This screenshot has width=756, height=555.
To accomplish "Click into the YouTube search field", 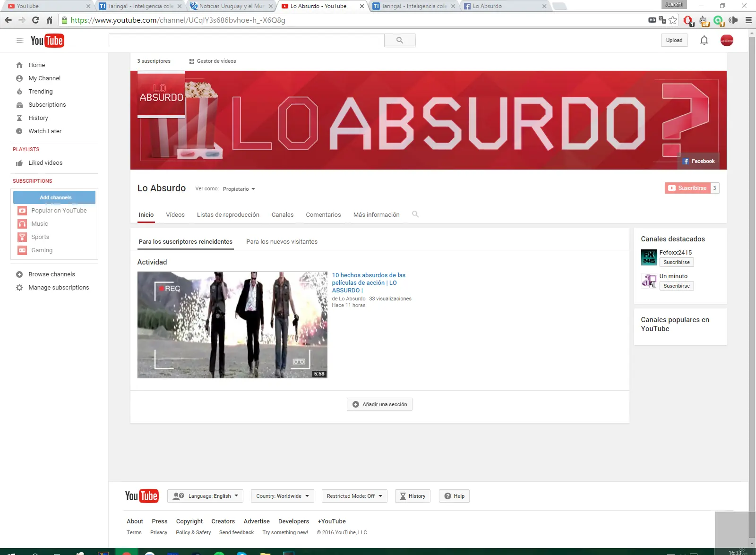I will [x=247, y=41].
